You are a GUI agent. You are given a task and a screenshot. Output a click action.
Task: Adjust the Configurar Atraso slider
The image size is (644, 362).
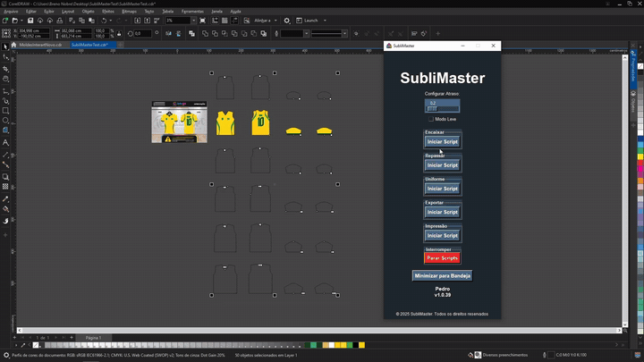tap(443, 109)
